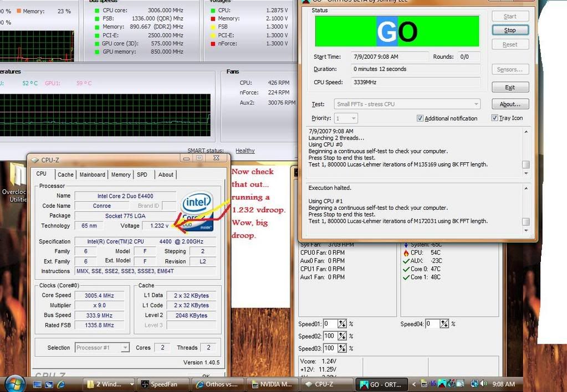
Task: Open the SPD tab in CPU-Z
Action: tap(142, 174)
